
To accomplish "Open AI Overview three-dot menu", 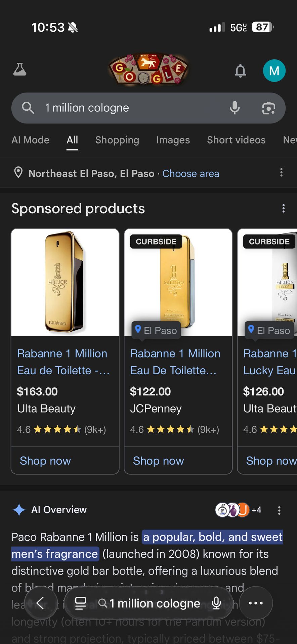I will click(279, 511).
